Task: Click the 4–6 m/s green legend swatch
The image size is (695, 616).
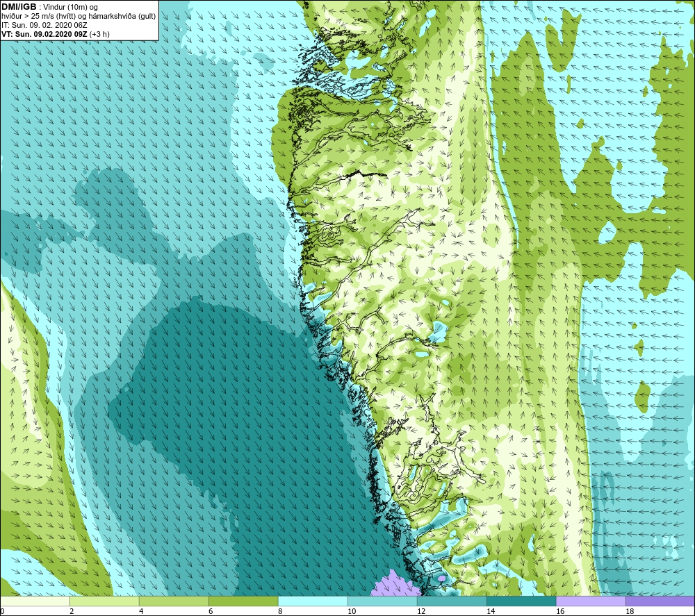Action: 174,601
